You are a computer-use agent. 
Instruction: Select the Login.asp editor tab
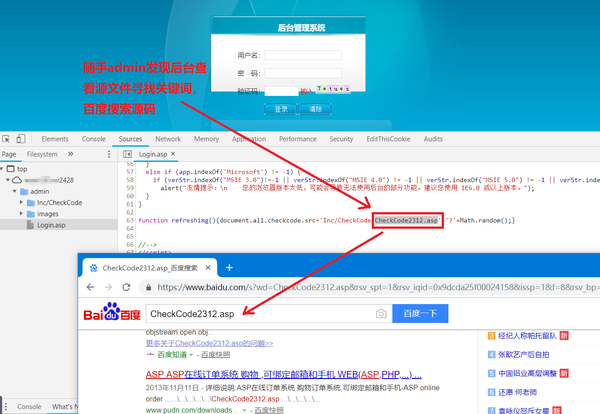(153, 154)
